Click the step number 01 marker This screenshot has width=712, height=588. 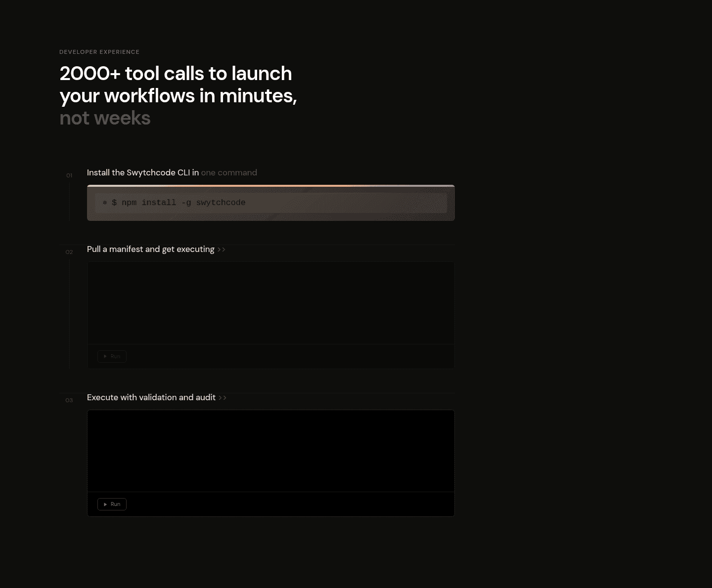tap(69, 175)
